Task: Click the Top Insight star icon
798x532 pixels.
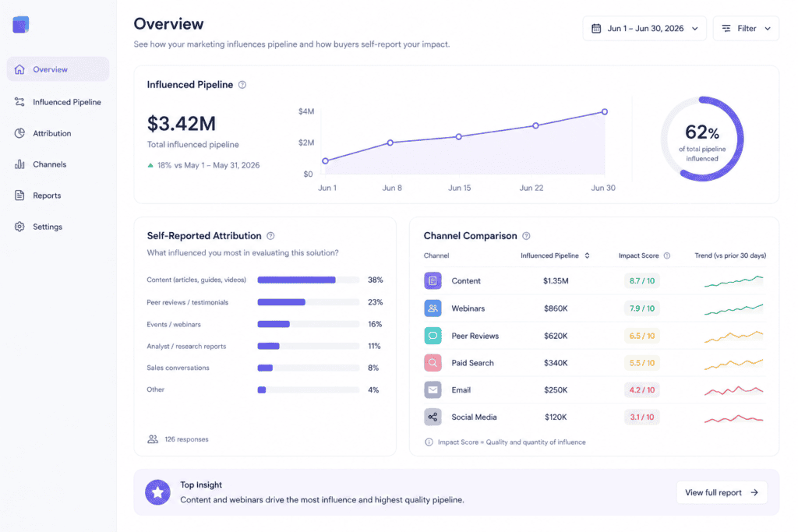Action: 157,492
